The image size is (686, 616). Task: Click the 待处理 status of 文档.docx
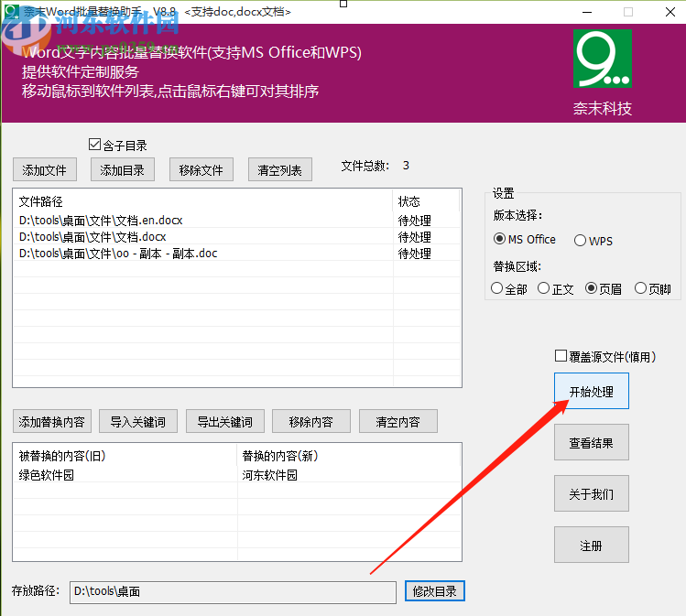(415, 236)
